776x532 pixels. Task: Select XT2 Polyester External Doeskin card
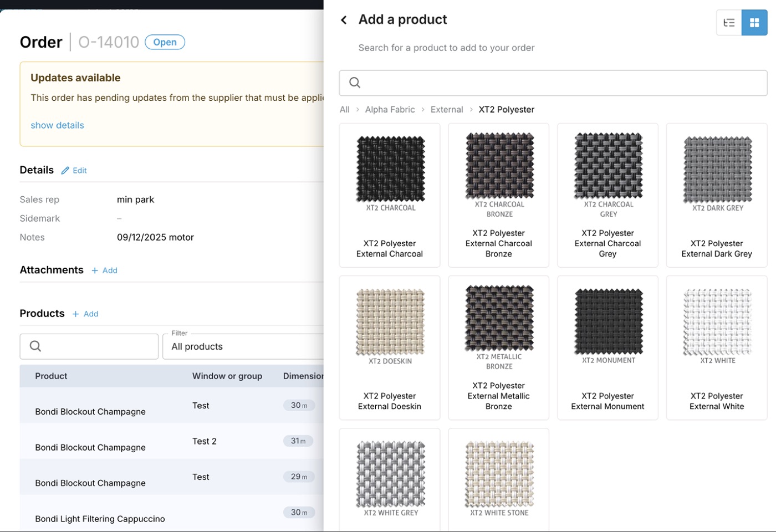click(390, 347)
